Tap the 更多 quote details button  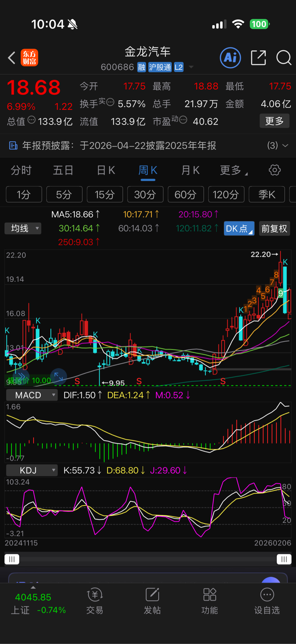click(x=274, y=121)
